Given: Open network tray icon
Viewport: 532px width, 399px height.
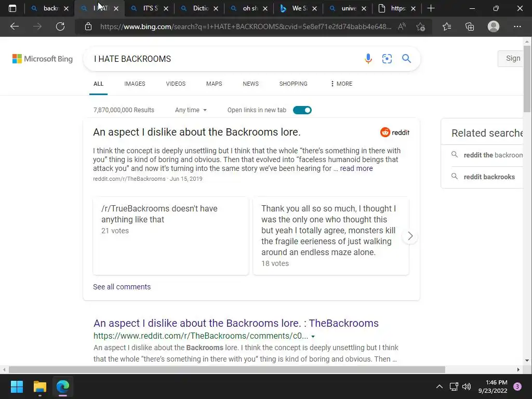Looking at the screenshot, I should point(454,387).
